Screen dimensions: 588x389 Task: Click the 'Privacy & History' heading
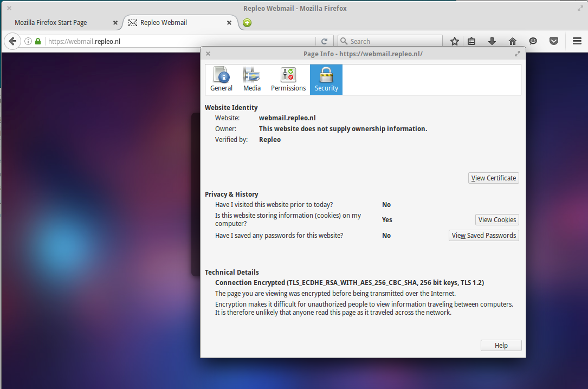[x=231, y=194]
